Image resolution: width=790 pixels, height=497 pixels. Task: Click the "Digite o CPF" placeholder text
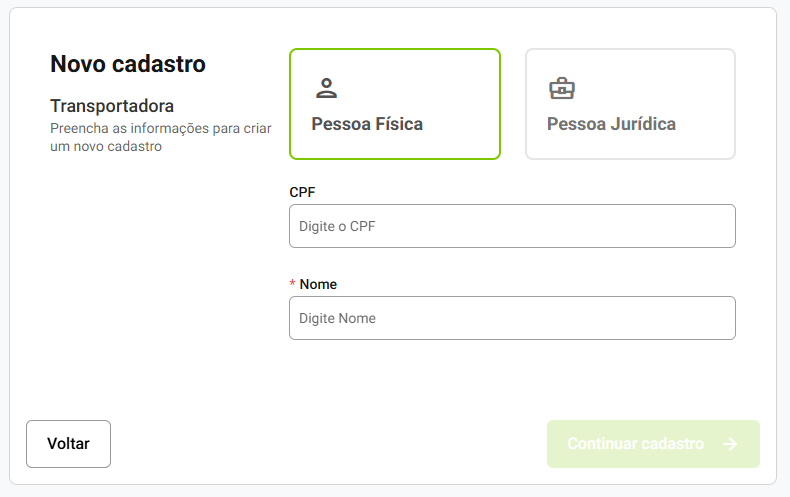point(337,227)
